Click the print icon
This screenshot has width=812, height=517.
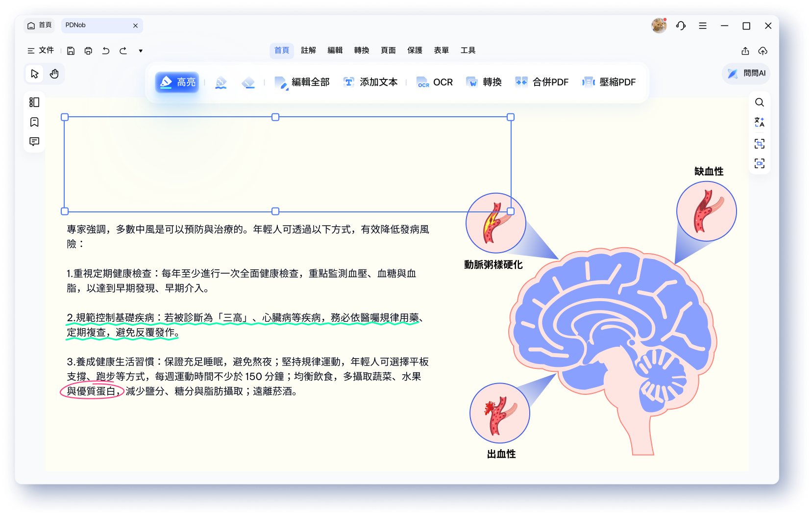(88, 51)
